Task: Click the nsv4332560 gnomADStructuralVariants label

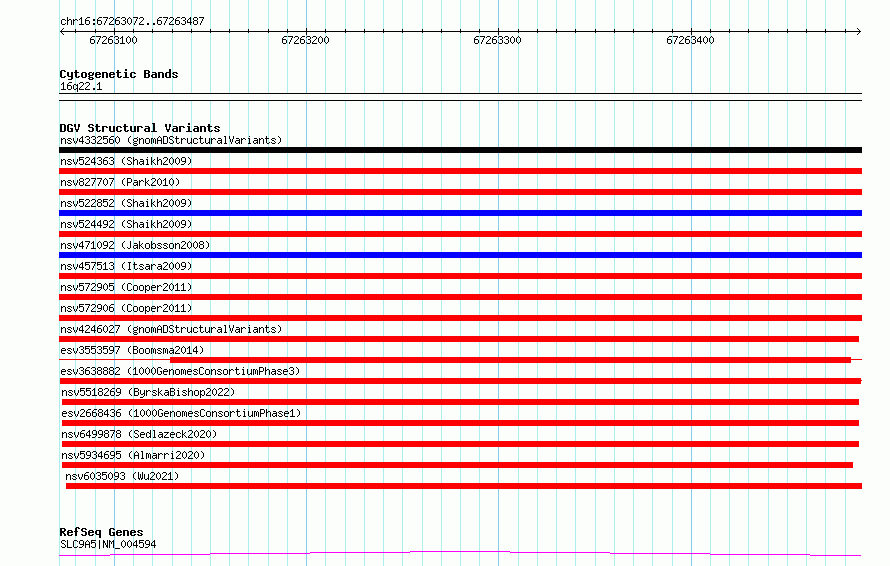Action: click(171, 140)
